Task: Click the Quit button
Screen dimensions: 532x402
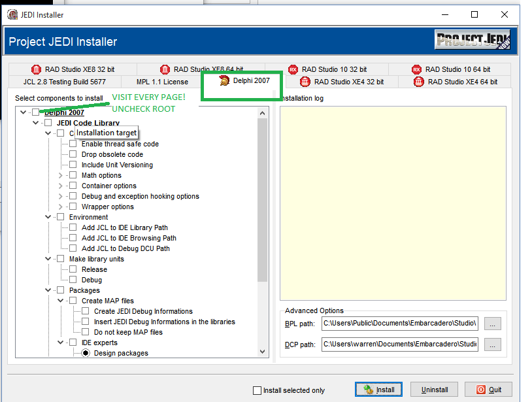Action: coord(488,390)
